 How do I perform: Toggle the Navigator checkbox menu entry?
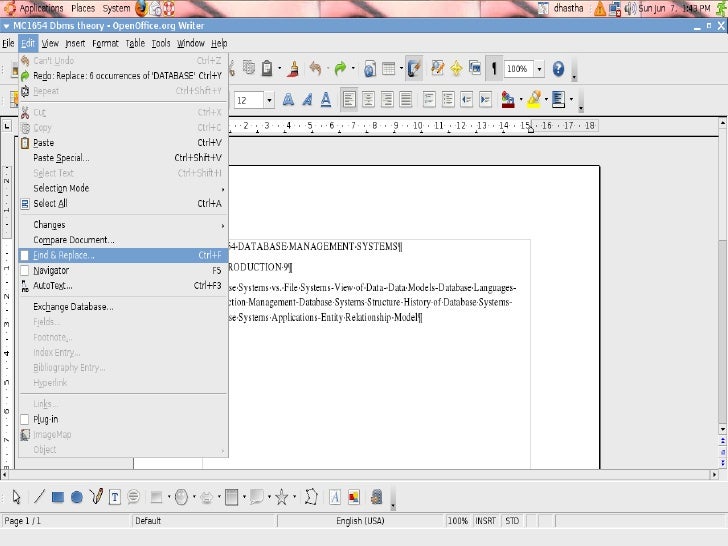coord(123,270)
